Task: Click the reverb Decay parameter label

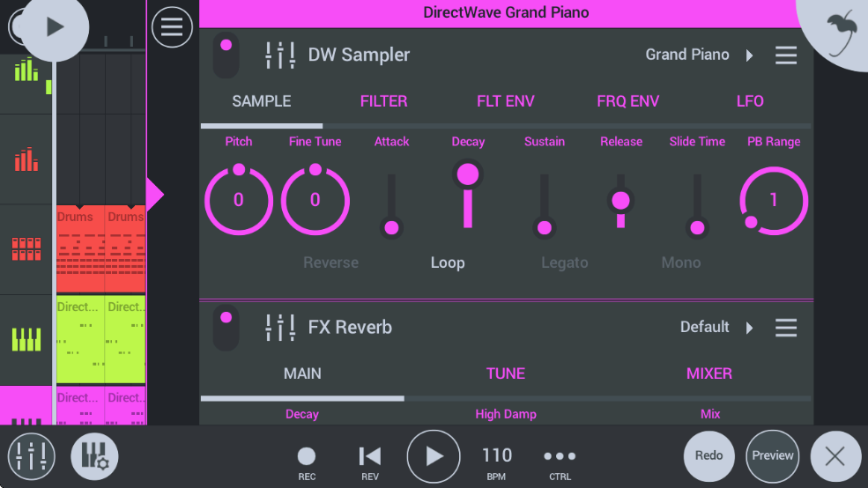Action: point(301,414)
